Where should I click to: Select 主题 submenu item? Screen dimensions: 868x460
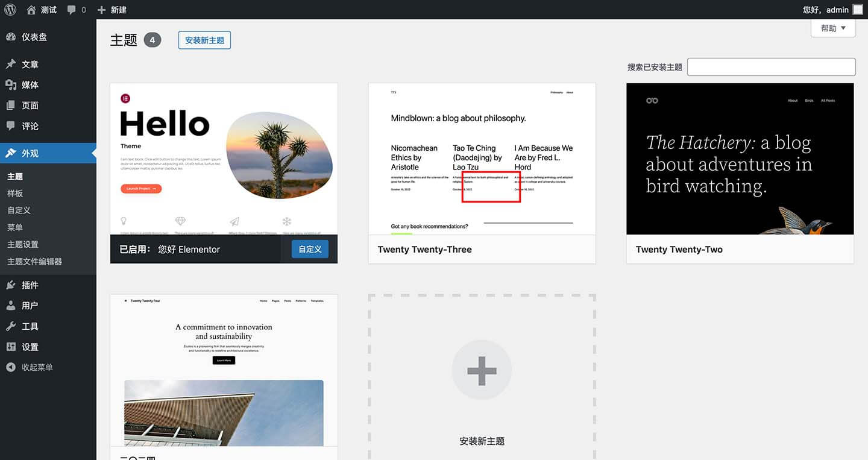coord(15,177)
